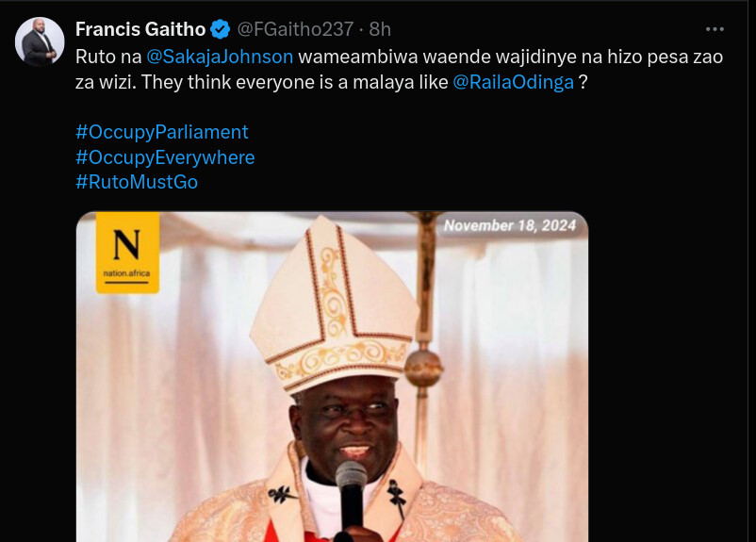Click the November 18, 2024 date label
756x542 pixels.
(510, 226)
